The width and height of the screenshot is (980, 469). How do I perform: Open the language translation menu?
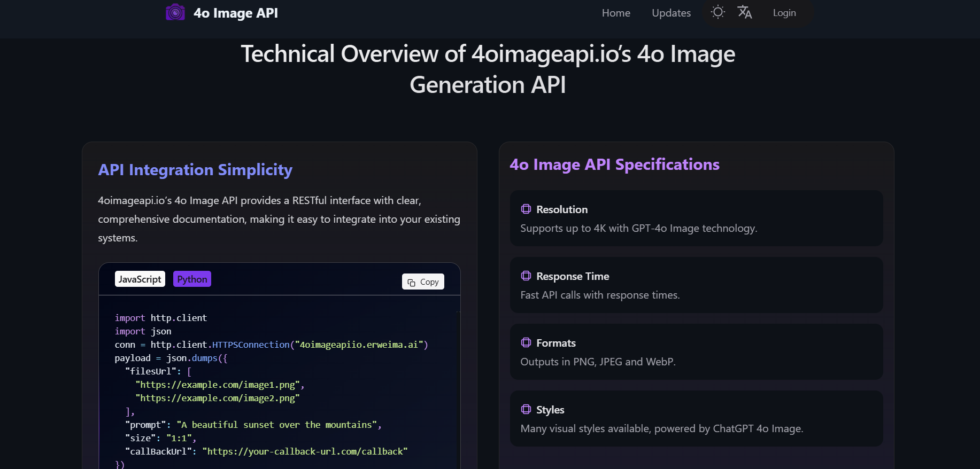745,12
